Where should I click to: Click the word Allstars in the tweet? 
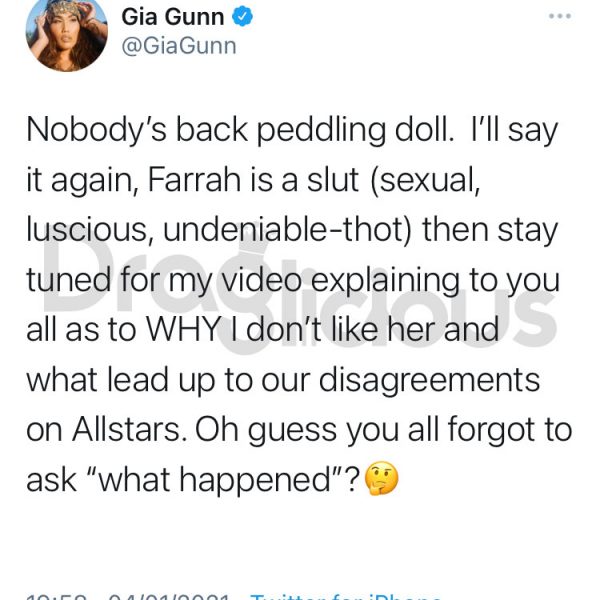click(x=129, y=429)
